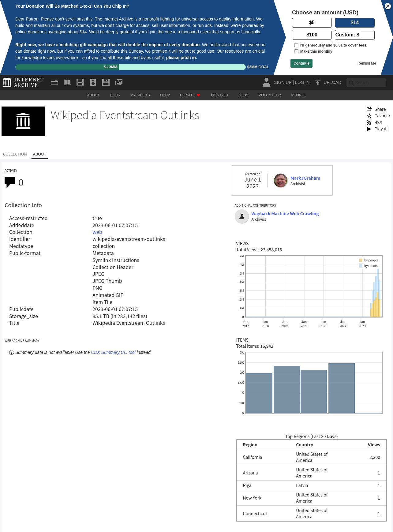
Task: Click the collection thumbnail logo
Action: coord(23,121)
